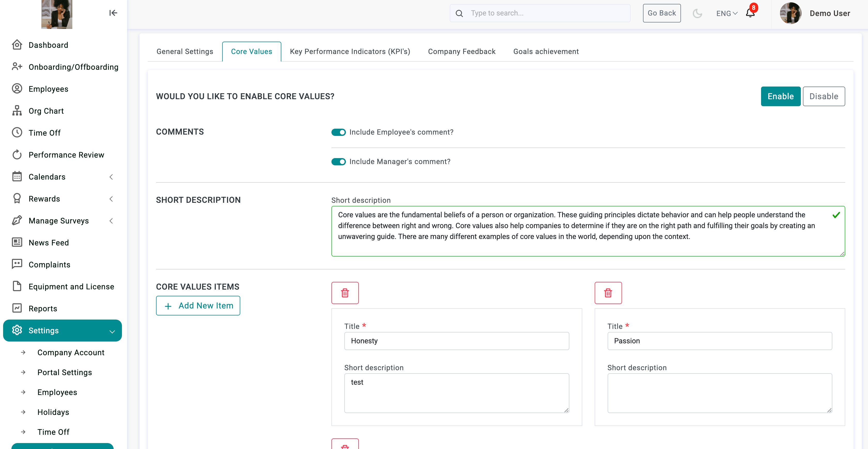Click the Passion title input field
Image resolution: width=868 pixels, height=449 pixels.
pyautogui.click(x=719, y=341)
